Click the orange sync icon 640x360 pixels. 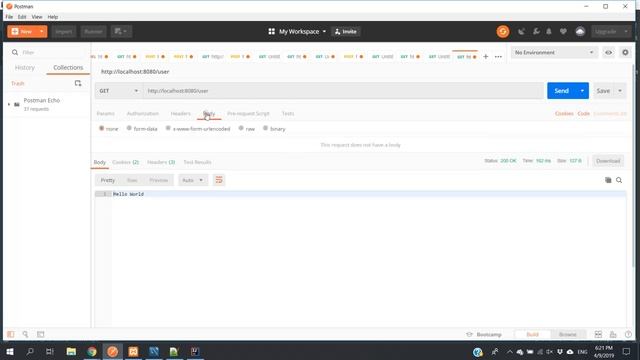[503, 31]
